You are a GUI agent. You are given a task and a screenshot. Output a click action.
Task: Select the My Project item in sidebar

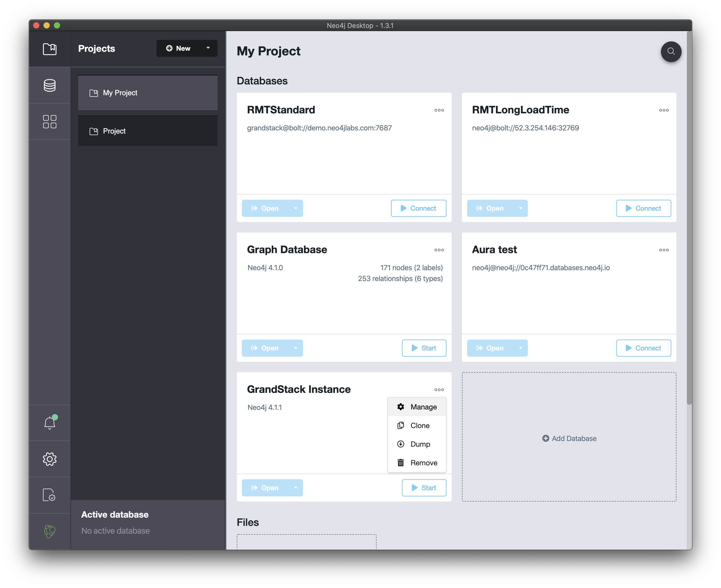coord(147,93)
